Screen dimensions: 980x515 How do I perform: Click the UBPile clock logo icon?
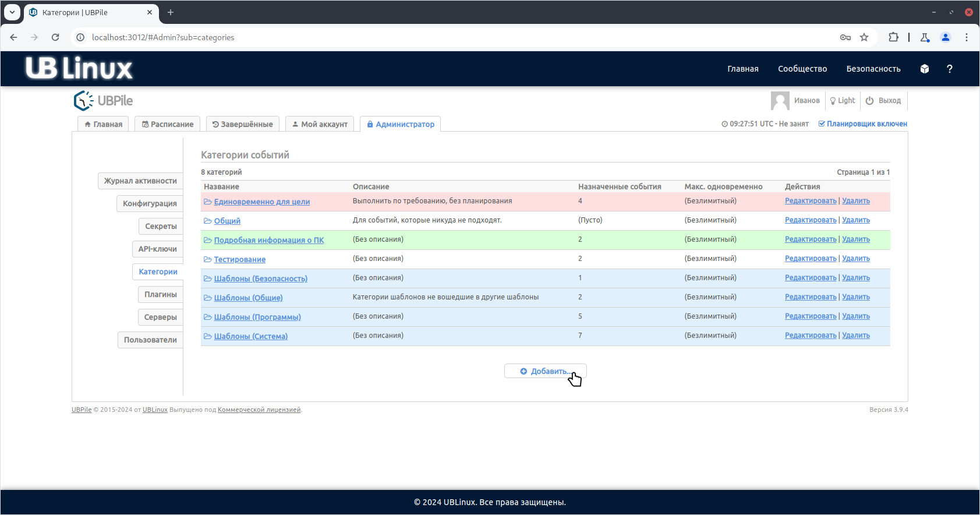coord(83,101)
